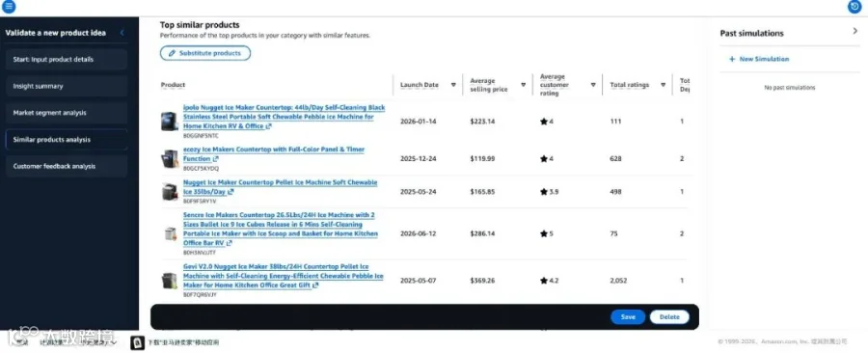Click the $369.26 average selling price
This screenshot has width=868, height=353.
(x=483, y=281)
